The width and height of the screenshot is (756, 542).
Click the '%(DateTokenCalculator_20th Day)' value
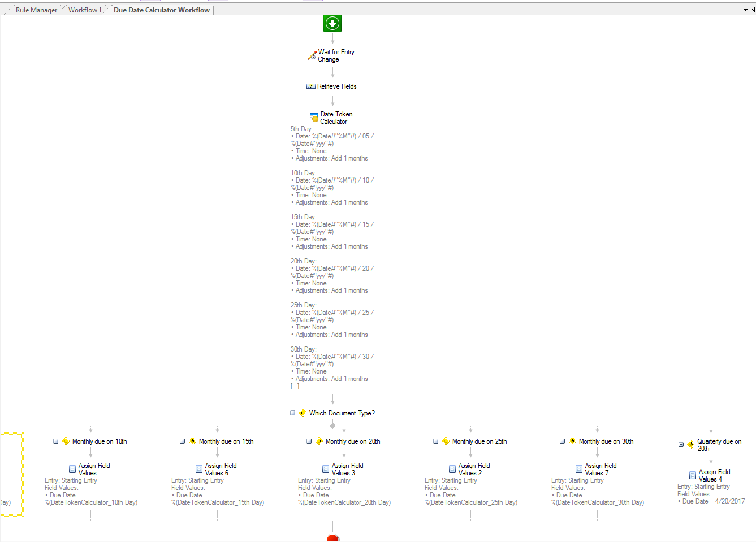pos(344,502)
